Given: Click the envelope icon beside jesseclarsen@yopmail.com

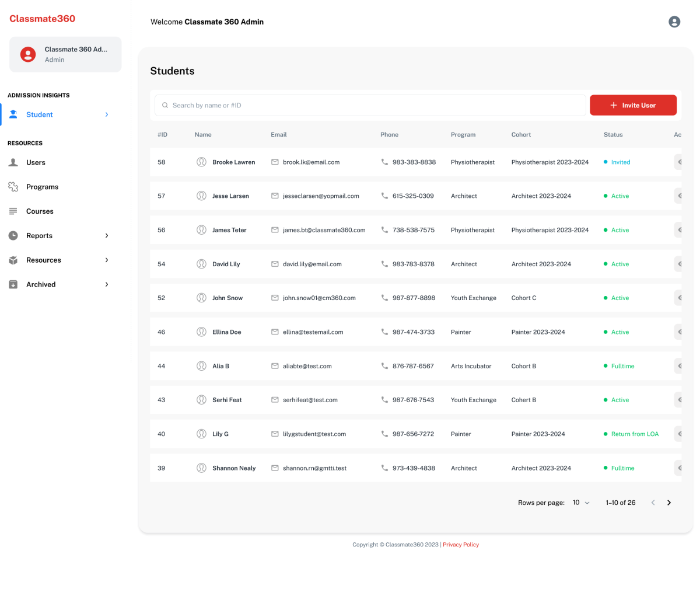Looking at the screenshot, I should click(x=275, y=196).
